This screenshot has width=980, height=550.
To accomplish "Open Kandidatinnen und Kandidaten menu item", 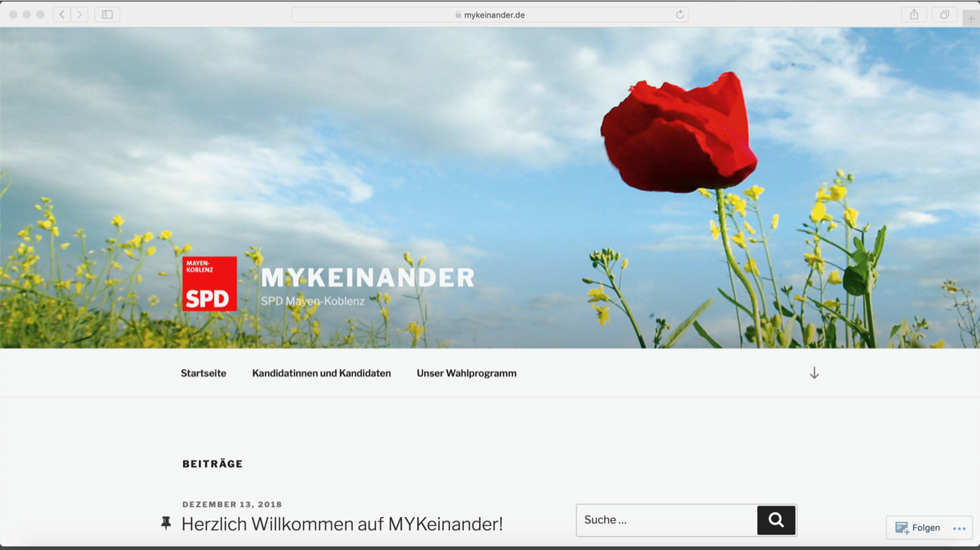I will point(322,373).
